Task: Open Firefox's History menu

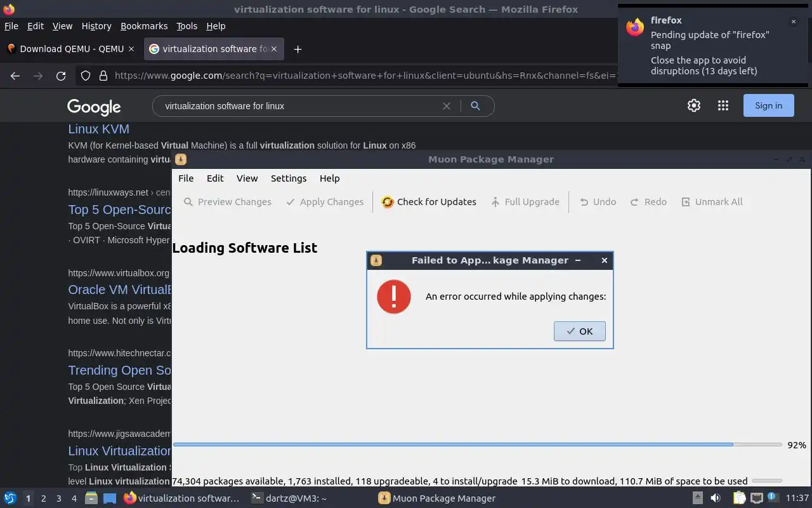Action: click(96, 26)
